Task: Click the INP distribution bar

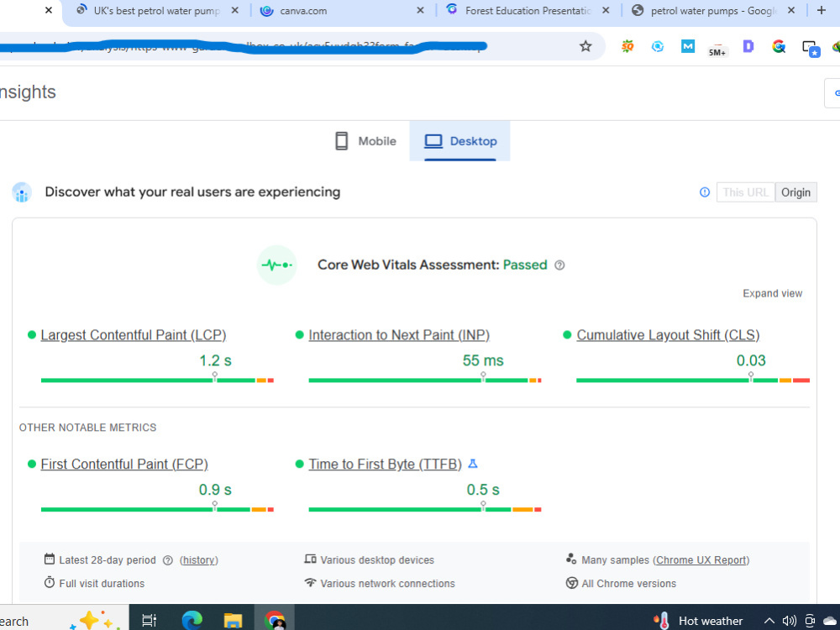Action: point(425,381)
